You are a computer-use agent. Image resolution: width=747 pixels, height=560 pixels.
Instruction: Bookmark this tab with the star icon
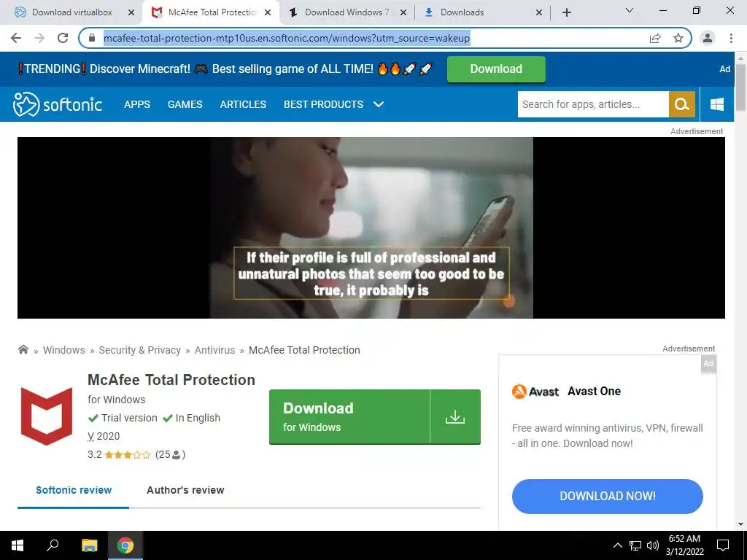coord(678,38)
